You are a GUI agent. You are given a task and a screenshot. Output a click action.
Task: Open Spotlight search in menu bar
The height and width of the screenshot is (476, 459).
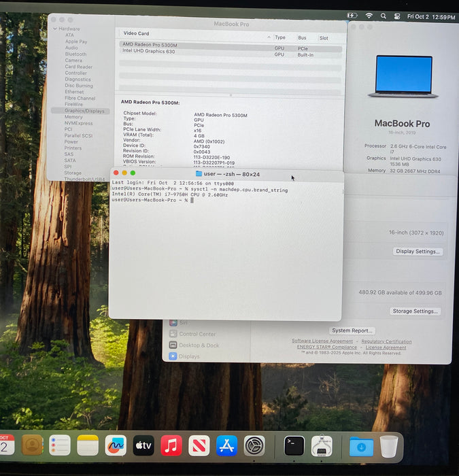pyautogui.click(x=384, y=16)
